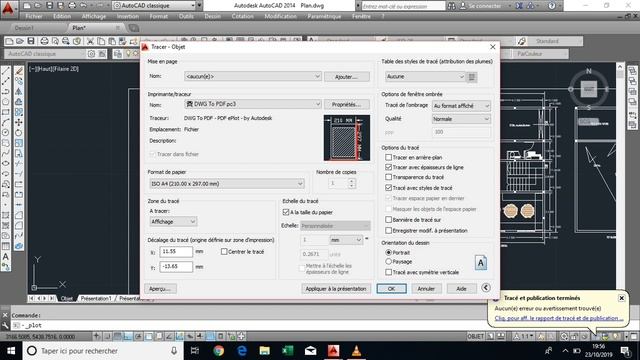Select the Line draw tool
Viewport: 640px width, 360px height.
click(x=6, y=71)
